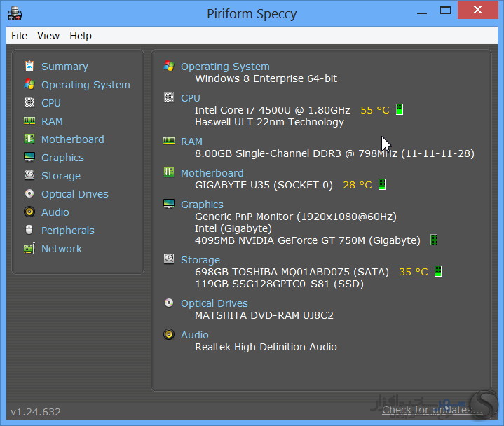Select the RAM chip icon in sidebar
This screenshot has width=504, height=426.
[29, 121]
